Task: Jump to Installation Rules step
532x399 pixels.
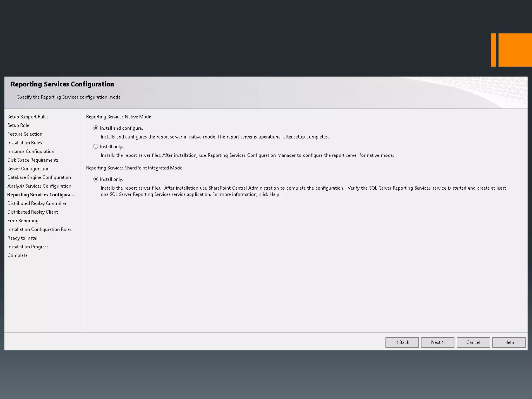Action: tap(25, 143)
